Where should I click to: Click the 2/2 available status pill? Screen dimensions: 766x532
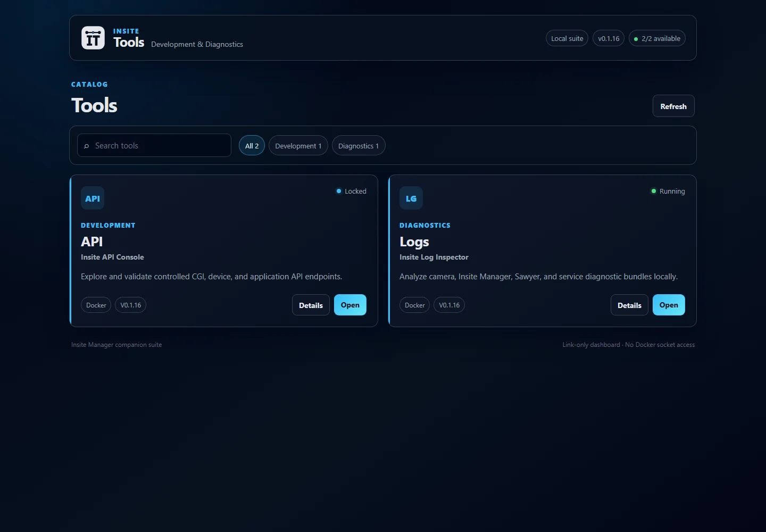click(657, 38)
